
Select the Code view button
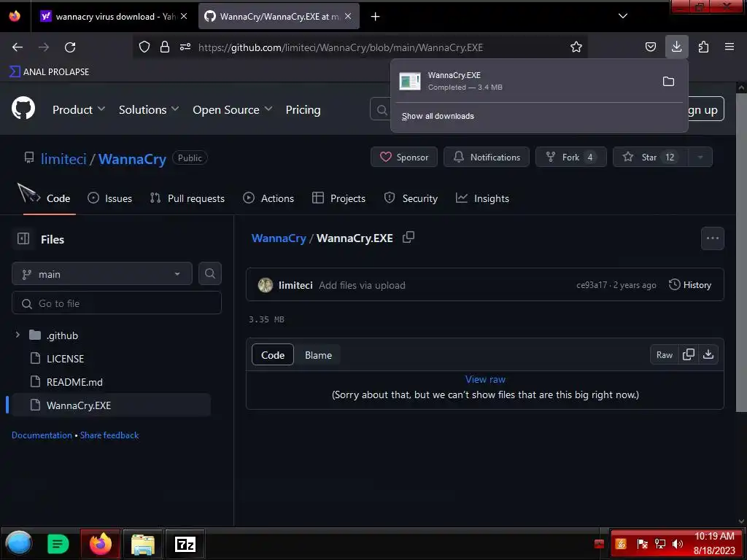pyautogui.click(x=273, y=355)
